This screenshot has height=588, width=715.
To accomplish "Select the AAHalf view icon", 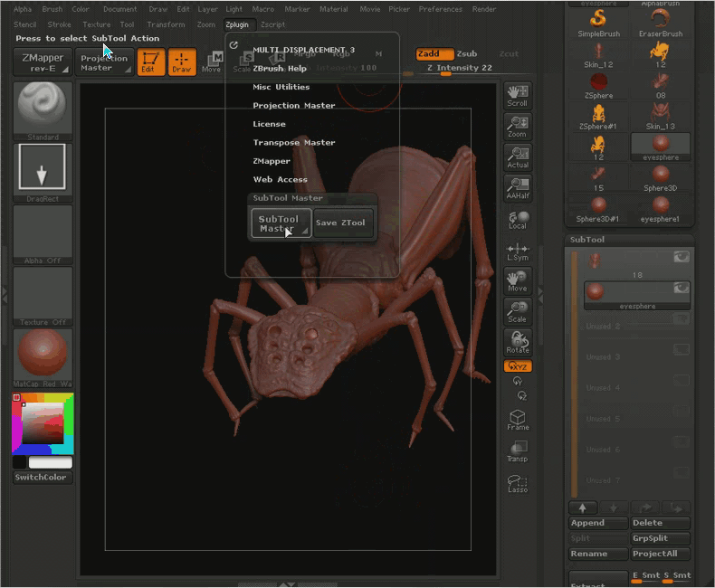I will pyautogui.click(x=518, y=188).
